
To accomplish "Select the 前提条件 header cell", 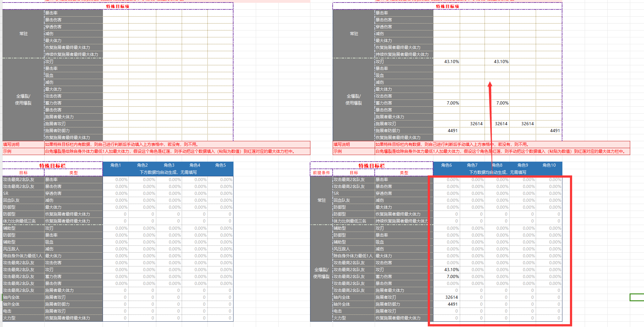I will (321, 172).
